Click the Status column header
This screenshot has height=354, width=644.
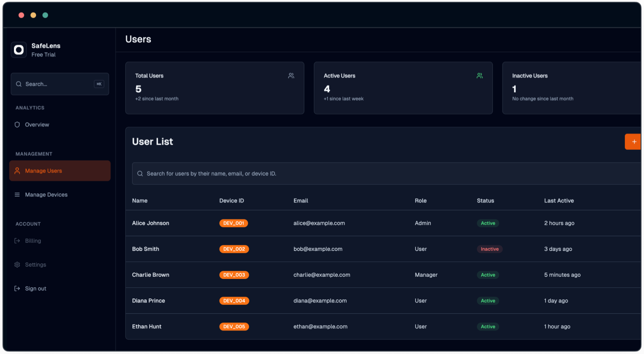click(486, 201)
